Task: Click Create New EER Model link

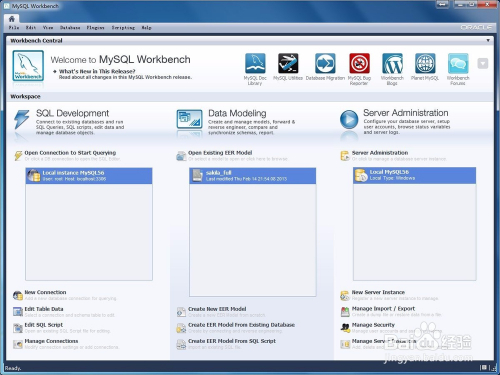Action: [x=217, y=309]
